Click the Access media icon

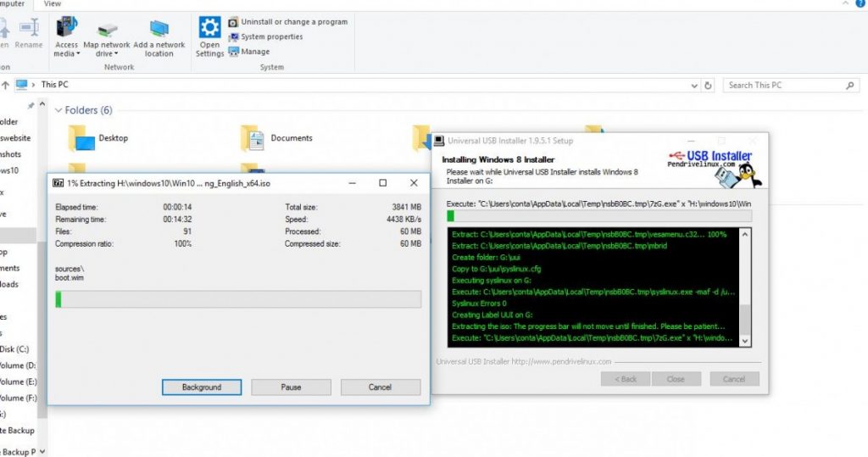(66, 29)
